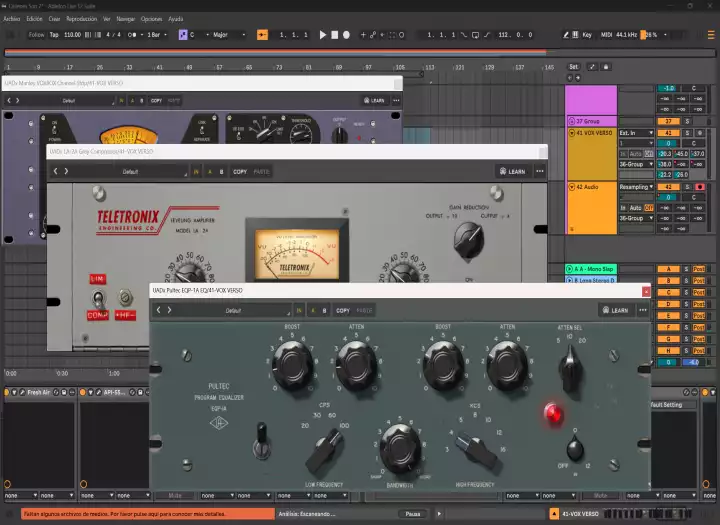Screen dimensions: 720x525
Task: Click the transport Stop button
Action: click(334, 35)
